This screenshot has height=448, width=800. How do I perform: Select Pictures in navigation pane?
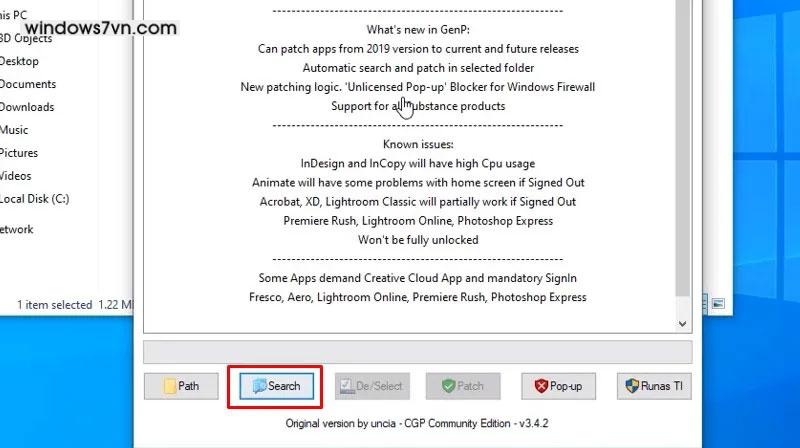point(19,153)
